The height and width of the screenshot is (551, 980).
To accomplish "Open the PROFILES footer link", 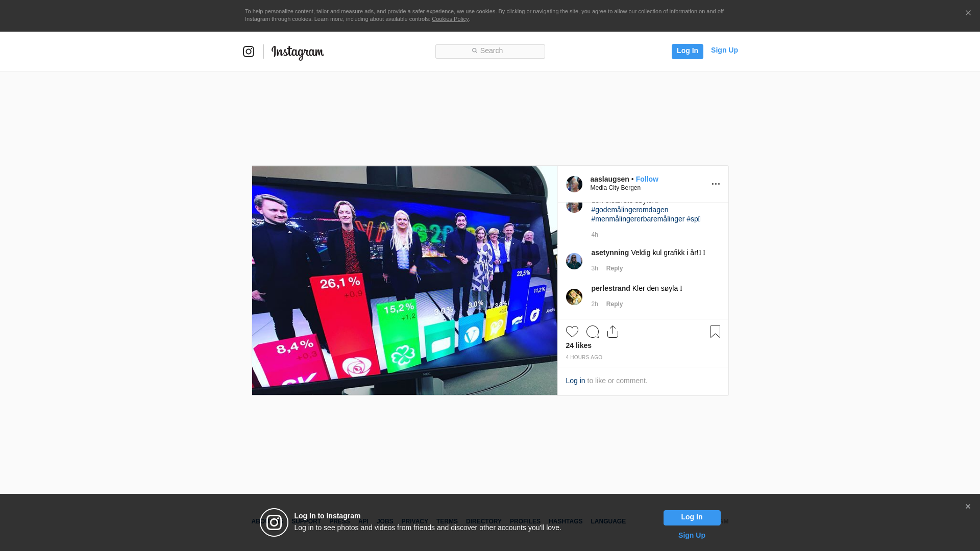I will 525,521.
